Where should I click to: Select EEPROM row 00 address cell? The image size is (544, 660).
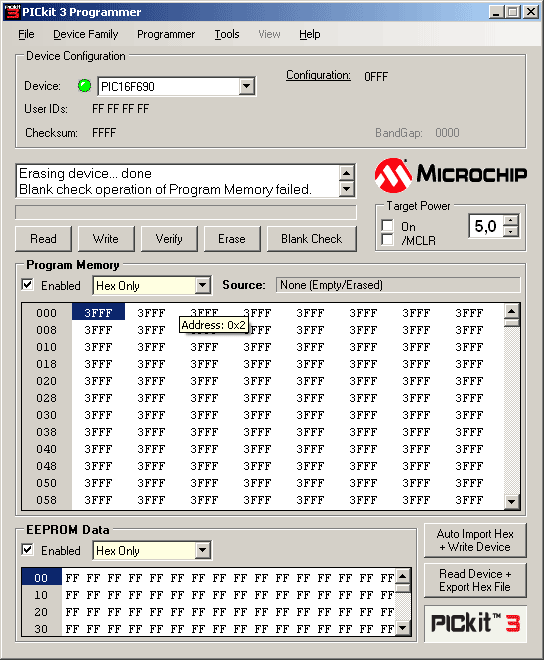(x=41, y=578)
